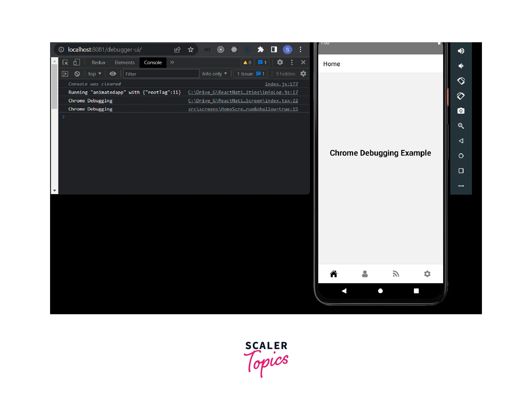Select the inspect element picker tool
The height and width of the screenshot is (410, 532).
(x=65, y=62)
